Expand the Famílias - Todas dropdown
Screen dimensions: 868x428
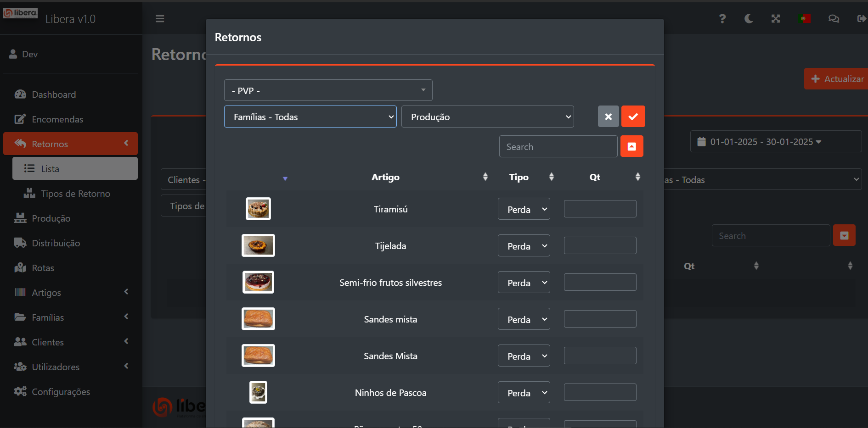[310, 117]
